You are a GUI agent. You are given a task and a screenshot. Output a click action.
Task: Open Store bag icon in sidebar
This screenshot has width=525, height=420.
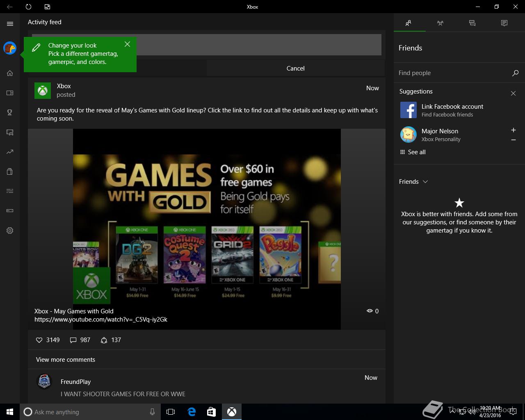[x=10, y=171]
